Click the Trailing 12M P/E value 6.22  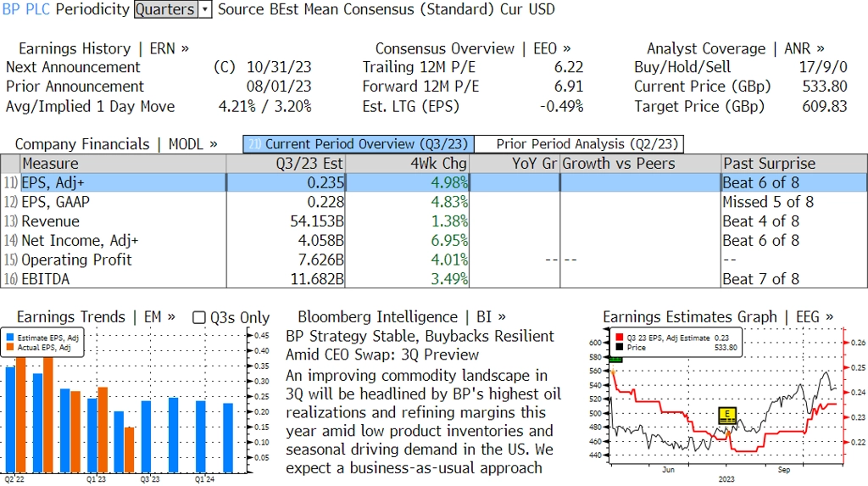coord(569,67)
